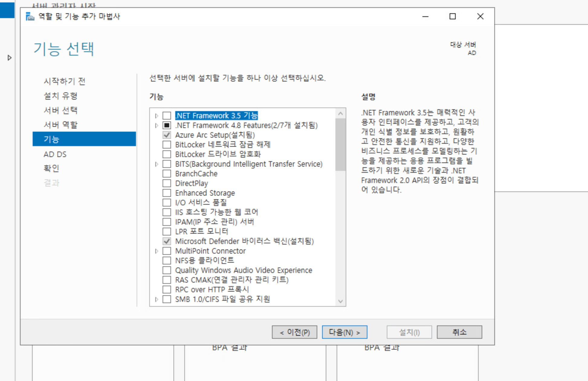Go to 서버 역할 step
Image resolution: width=588 pixels, height=381 pixels.
coord(60,125)
